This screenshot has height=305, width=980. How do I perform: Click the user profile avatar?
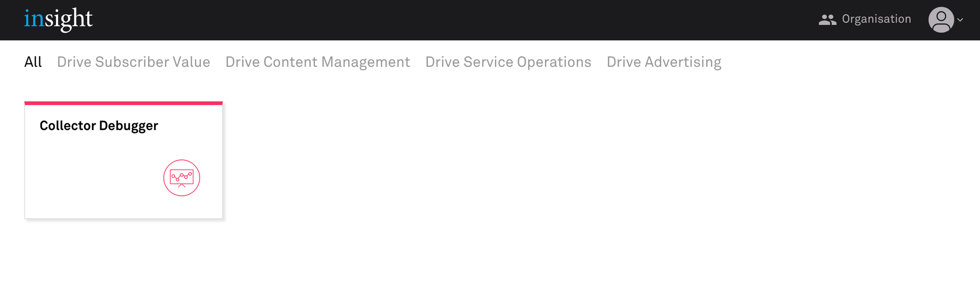pos(941,20)
